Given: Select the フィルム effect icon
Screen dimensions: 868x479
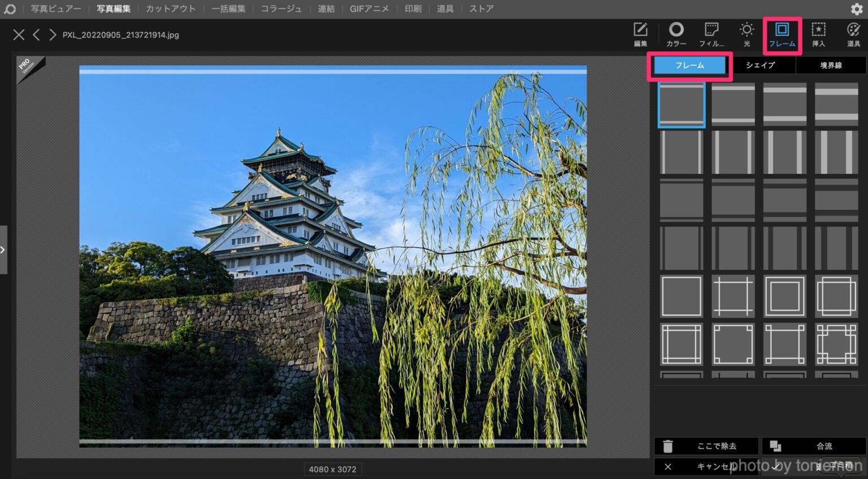Looking at the screenshot, I should pos(711,34).
